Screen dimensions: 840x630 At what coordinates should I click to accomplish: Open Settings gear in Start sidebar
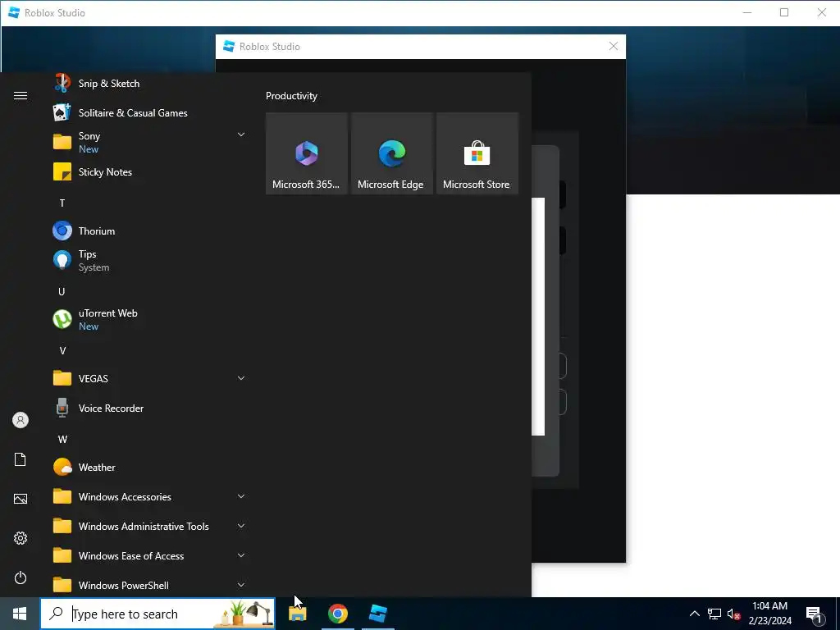point(21,538)
